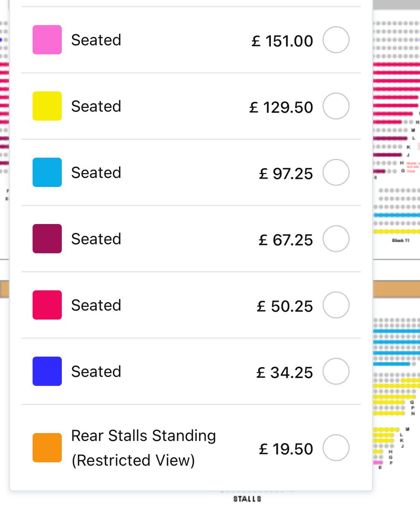
Task: Click the orange standing area bar on seat map
Action: [396, 289]
